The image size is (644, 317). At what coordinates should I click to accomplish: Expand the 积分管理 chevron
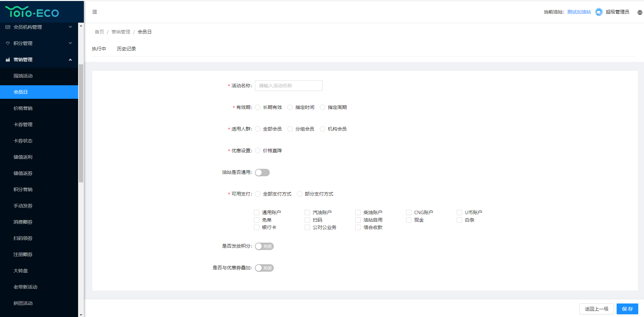[70, 43]
